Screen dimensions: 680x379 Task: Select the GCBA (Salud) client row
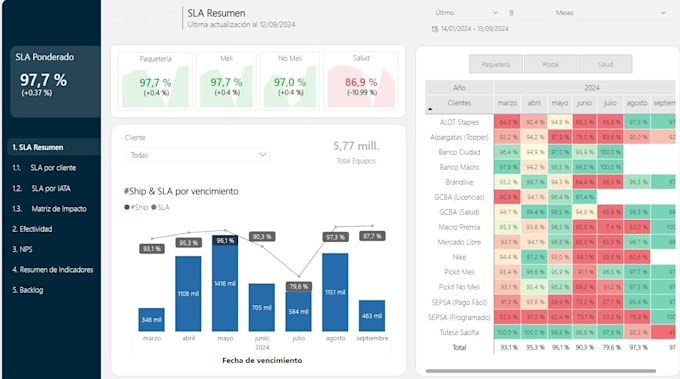click(x=459, y=212)
